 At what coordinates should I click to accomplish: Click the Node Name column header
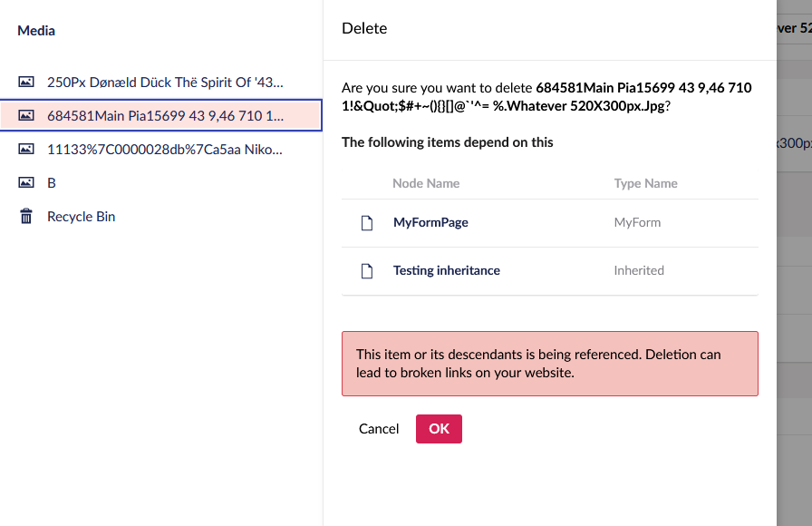click(426, 183)
